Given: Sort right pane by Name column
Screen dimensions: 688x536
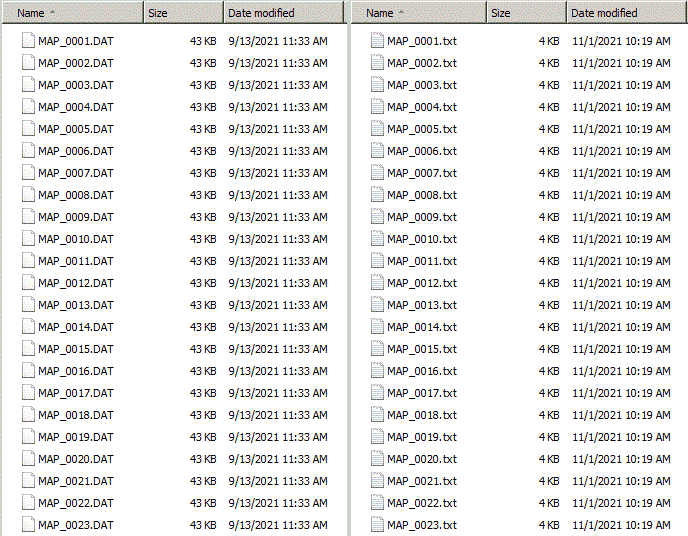Looking at the screenshot, I should (x=419, y=13).
